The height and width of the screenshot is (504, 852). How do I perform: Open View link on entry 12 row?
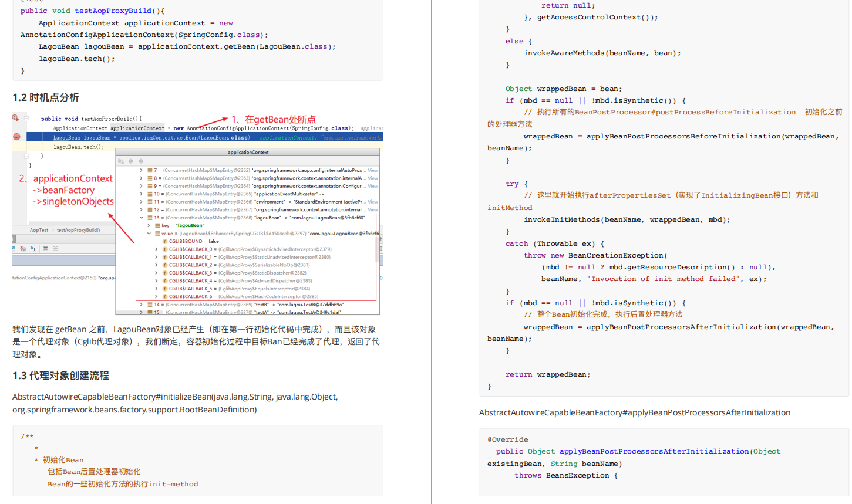[373, 209]
